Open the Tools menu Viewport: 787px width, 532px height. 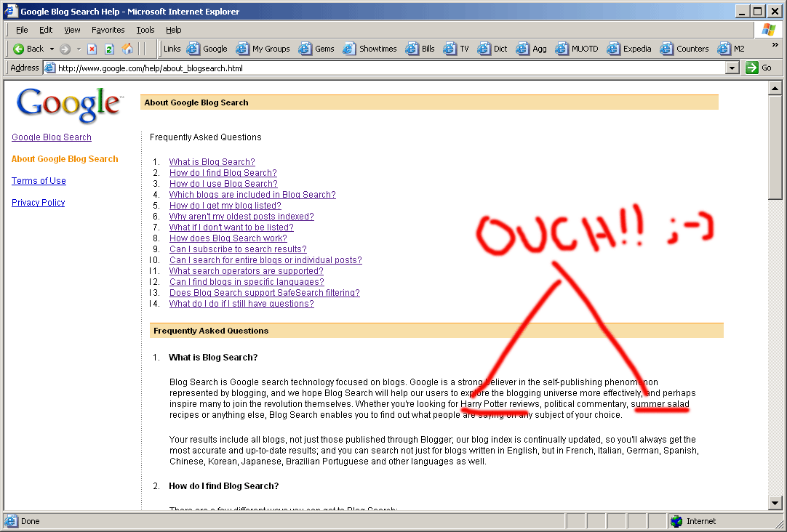point(145,30)
